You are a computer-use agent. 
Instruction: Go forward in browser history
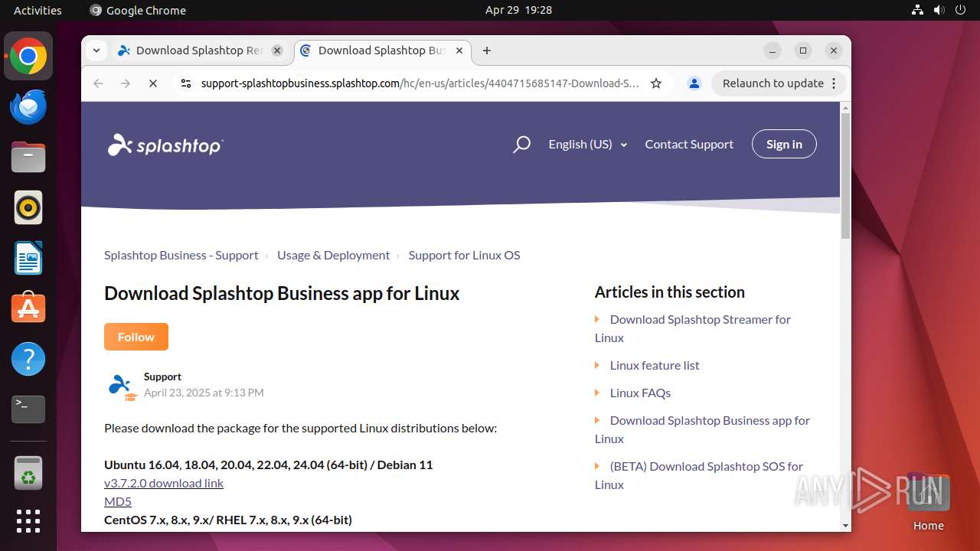coord(126,83)
